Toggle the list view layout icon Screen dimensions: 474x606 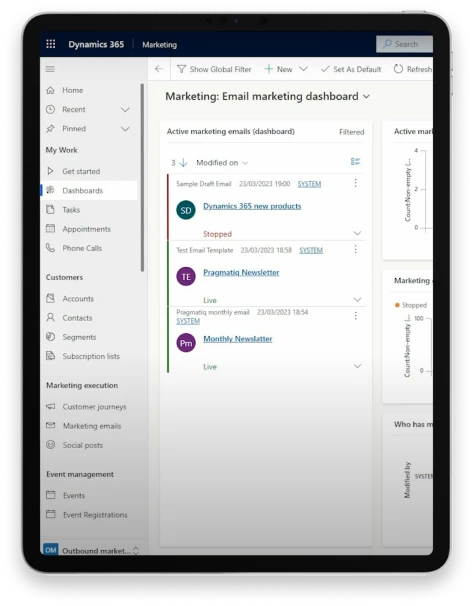click(355, 162)
